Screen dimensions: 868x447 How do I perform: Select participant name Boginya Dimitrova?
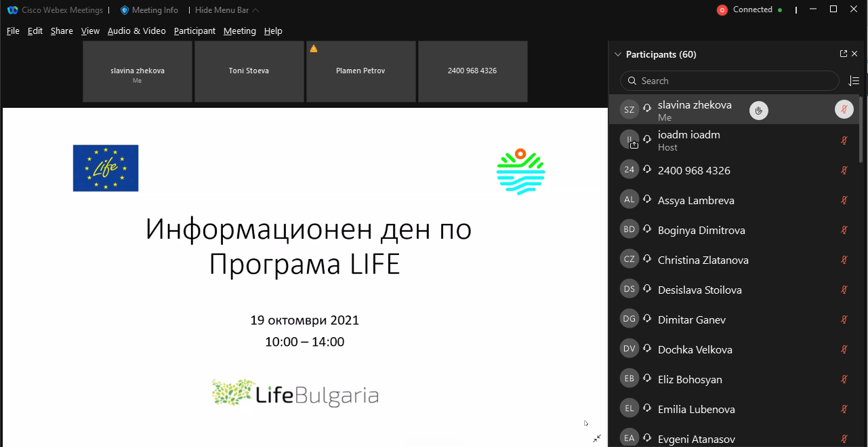[701, 230]
